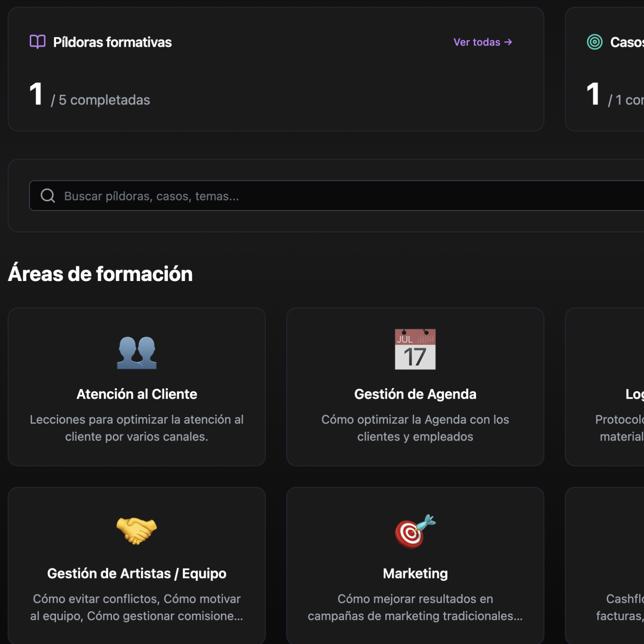Click the handshake icon

coord(137,530)
